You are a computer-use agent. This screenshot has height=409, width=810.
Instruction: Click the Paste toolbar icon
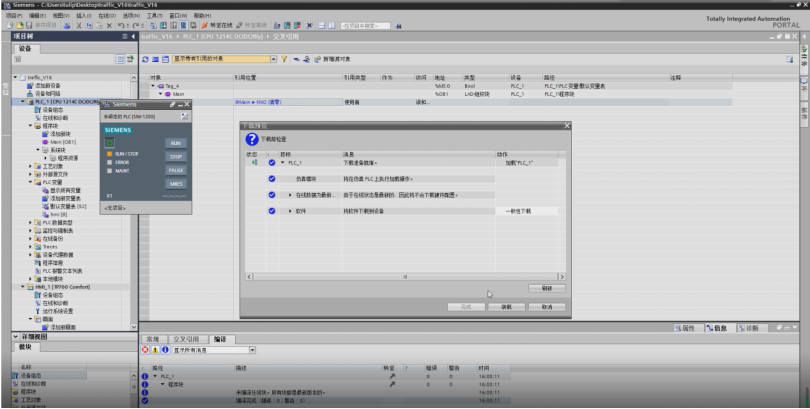click(x=99, y=25)
